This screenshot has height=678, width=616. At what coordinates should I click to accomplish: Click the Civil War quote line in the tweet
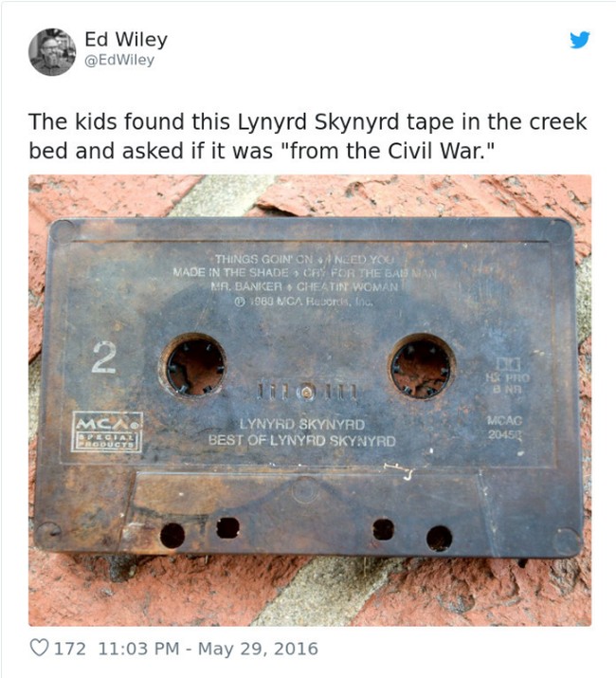click(261, 151)
